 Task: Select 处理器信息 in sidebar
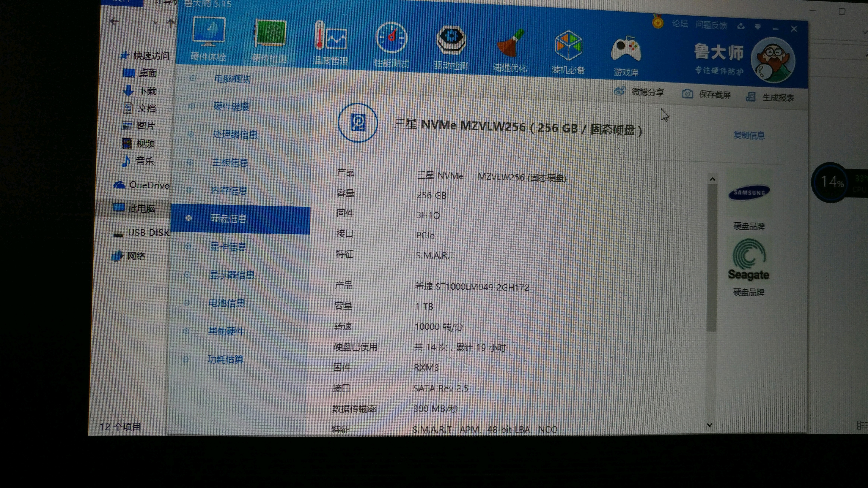click(x=235, y=135)
